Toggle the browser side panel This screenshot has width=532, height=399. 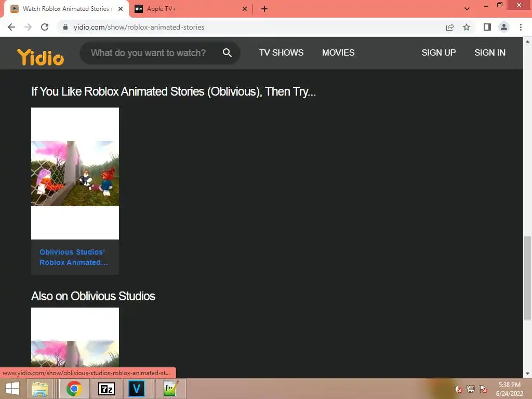pos(487,27)
